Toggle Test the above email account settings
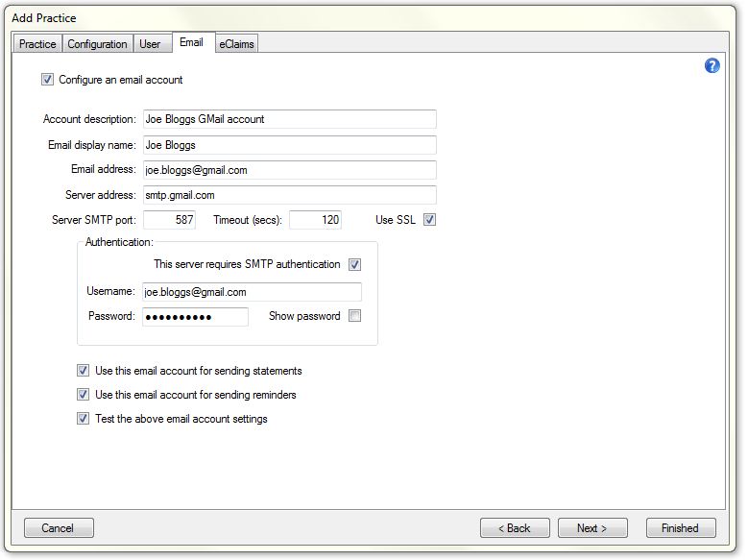Viewport: 748px width, 560px height. (84, 419)
